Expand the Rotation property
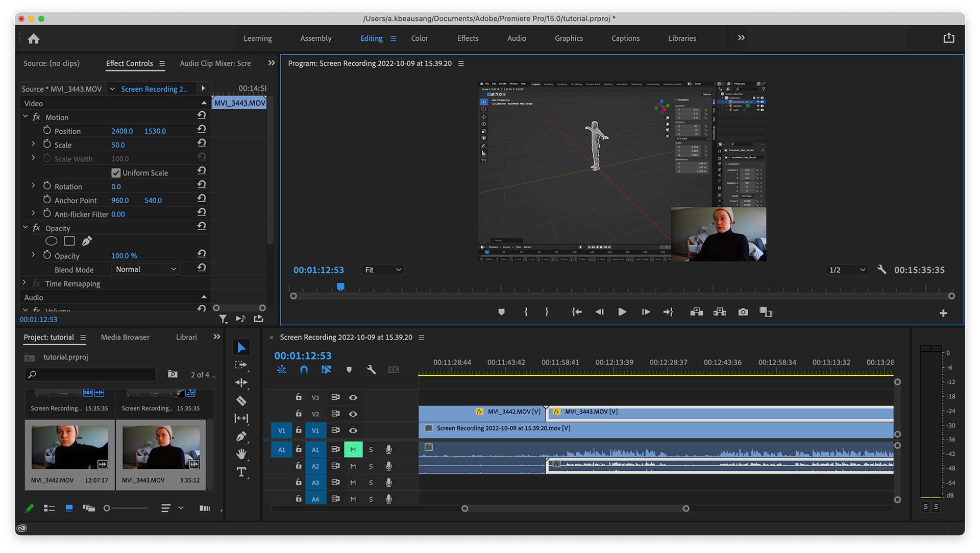Screen dimensions: 980x553 click(x=33, y=186)
